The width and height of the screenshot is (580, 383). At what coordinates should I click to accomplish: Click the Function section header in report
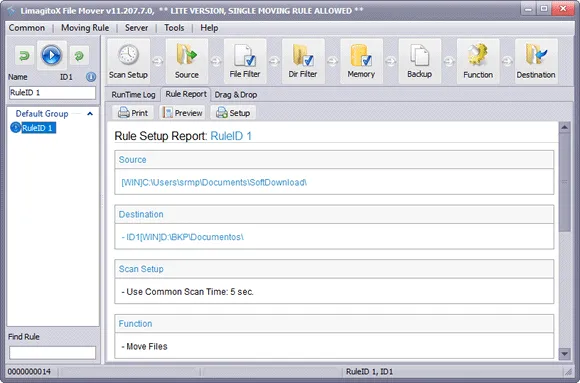334,324
